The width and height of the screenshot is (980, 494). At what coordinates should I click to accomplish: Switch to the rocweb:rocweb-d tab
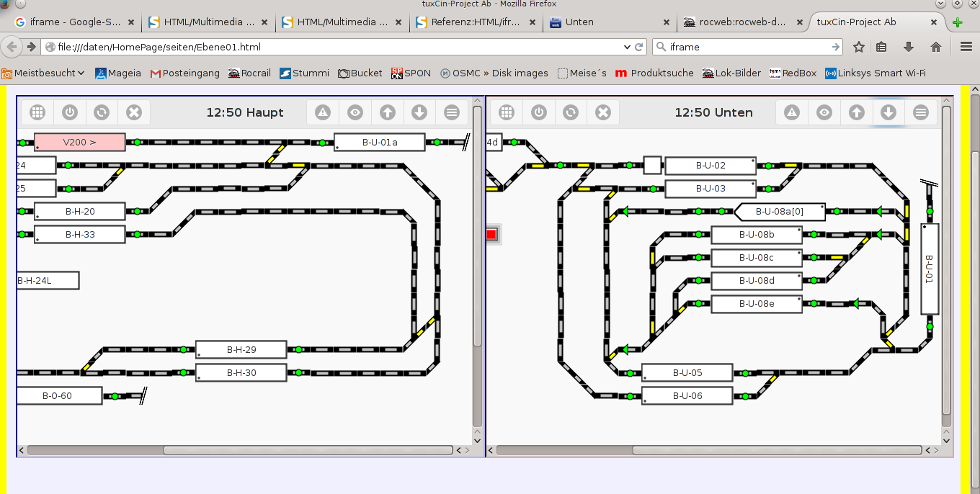743,22
